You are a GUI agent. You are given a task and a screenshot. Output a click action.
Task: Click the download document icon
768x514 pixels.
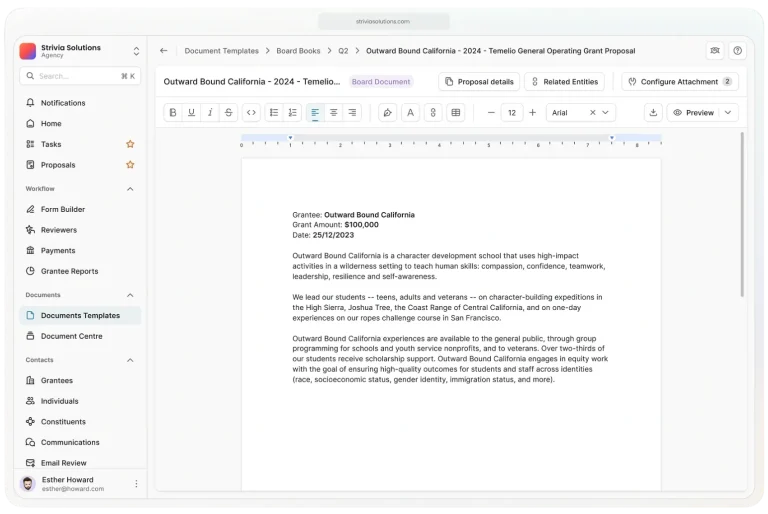point(653,113)
